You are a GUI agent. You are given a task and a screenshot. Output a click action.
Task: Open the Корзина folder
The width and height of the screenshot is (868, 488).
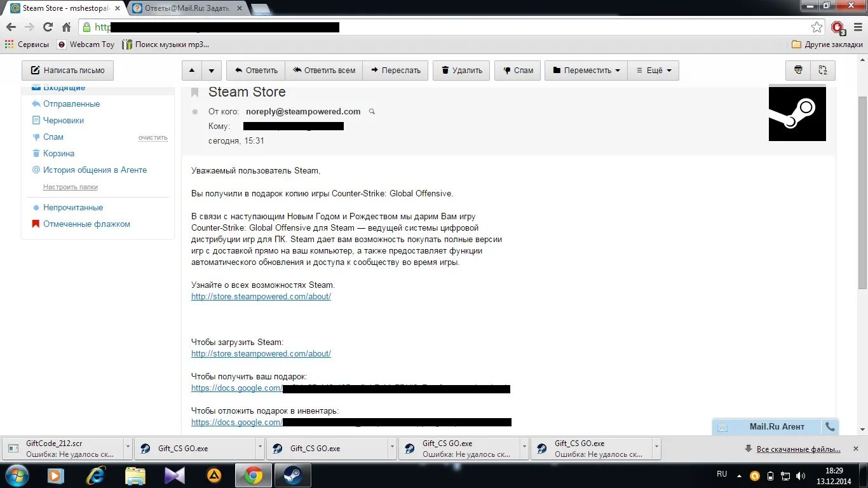58,153
